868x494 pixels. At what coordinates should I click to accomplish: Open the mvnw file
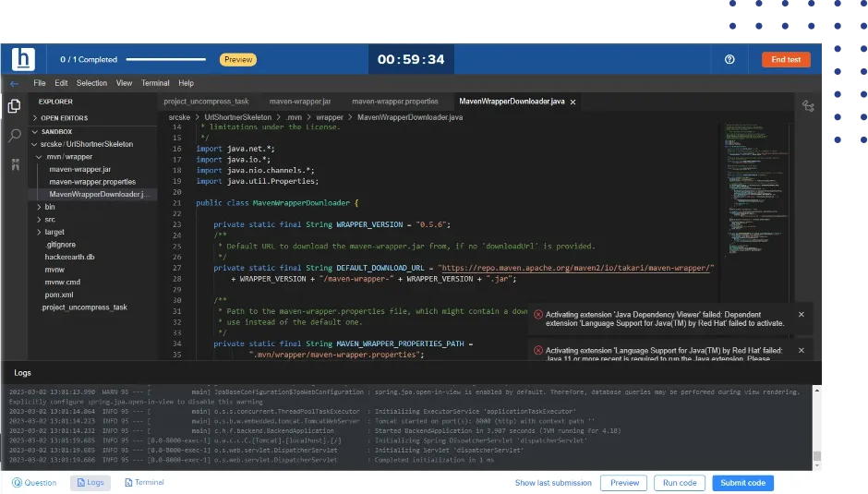click(54, 270)
